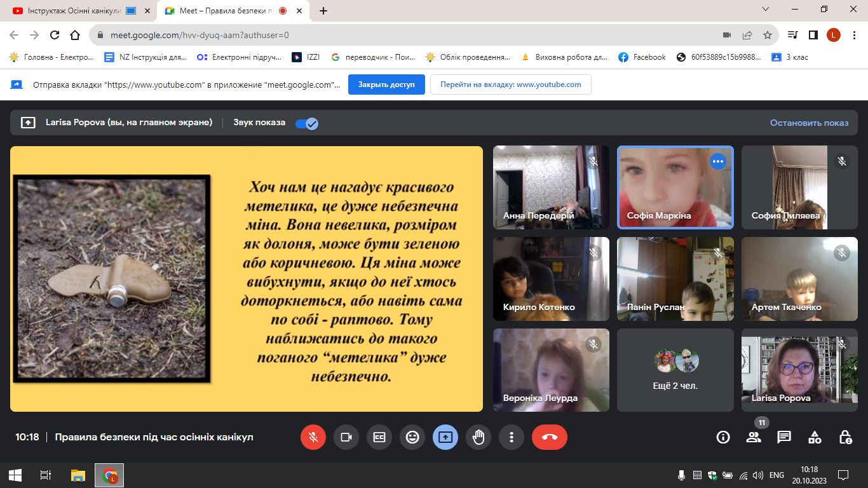Toggle the camera button

pyautogui.click(x=346, y=437)
